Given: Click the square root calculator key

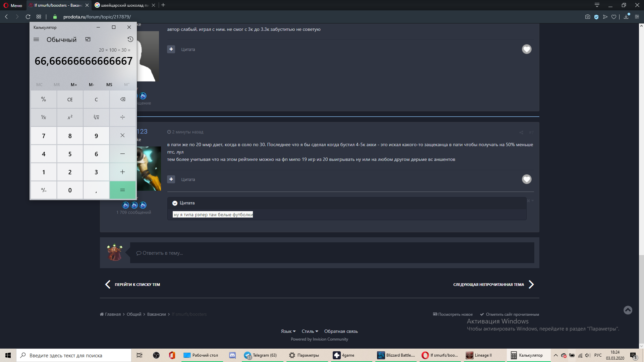Looking at the screenshot, I should 96,117.
